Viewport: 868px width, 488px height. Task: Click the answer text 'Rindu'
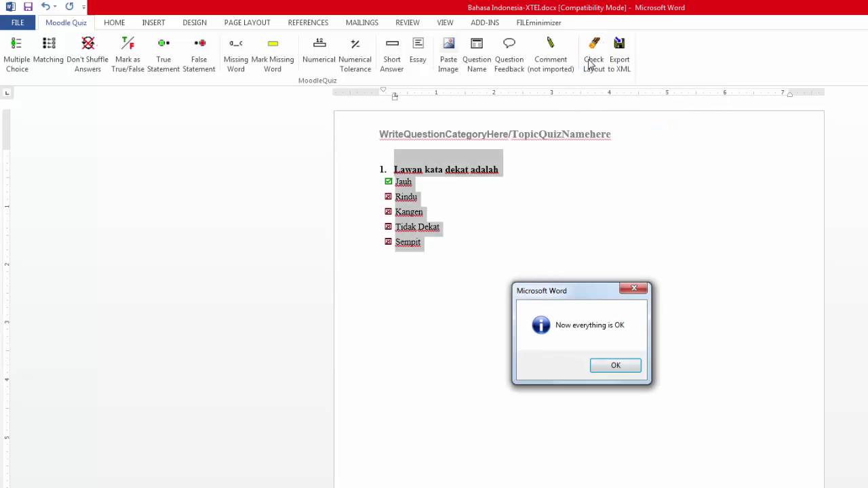pos(406,197)
